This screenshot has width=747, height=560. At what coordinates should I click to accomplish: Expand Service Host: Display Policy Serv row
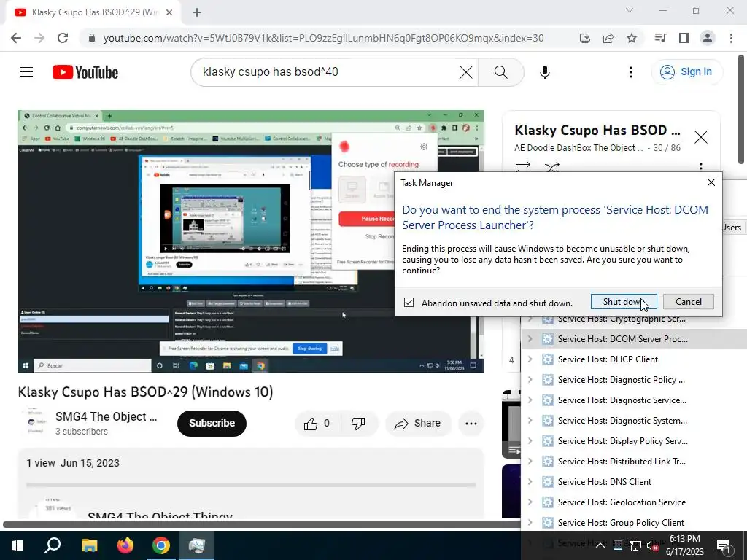[530, 441]
